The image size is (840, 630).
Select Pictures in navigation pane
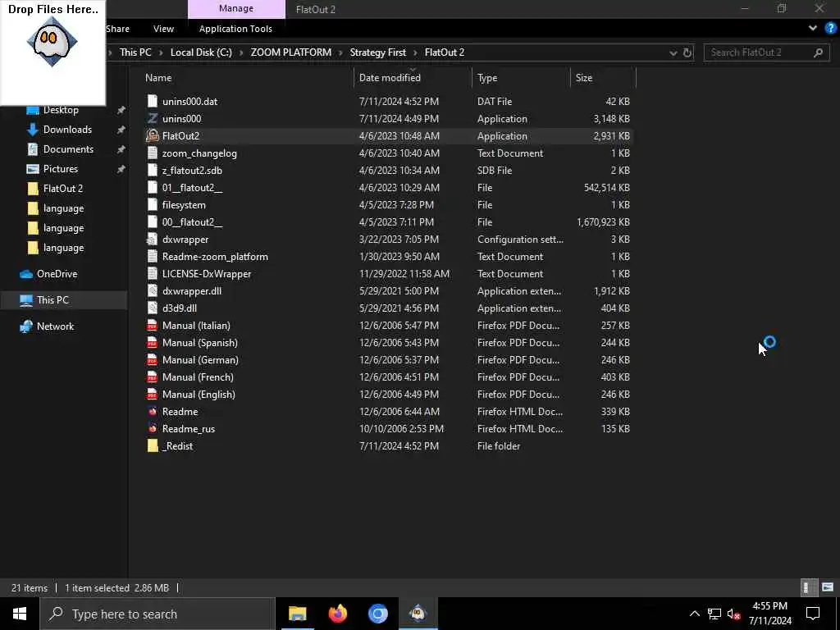click(60, 169)
